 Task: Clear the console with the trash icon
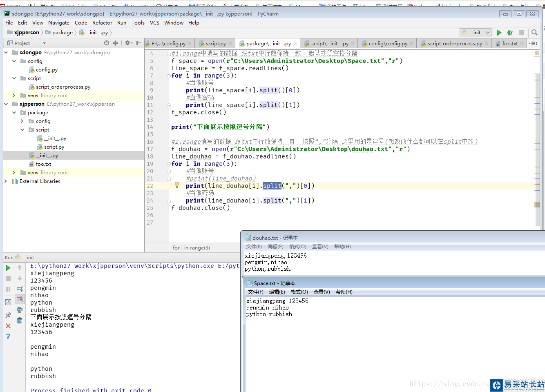20,321
